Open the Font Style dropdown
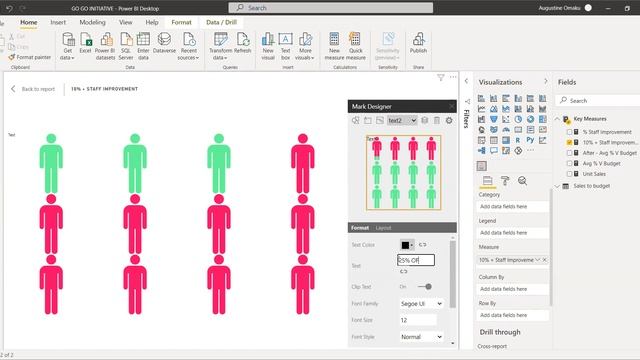Viewport: 640px width, 360px height. coord(421,337)
